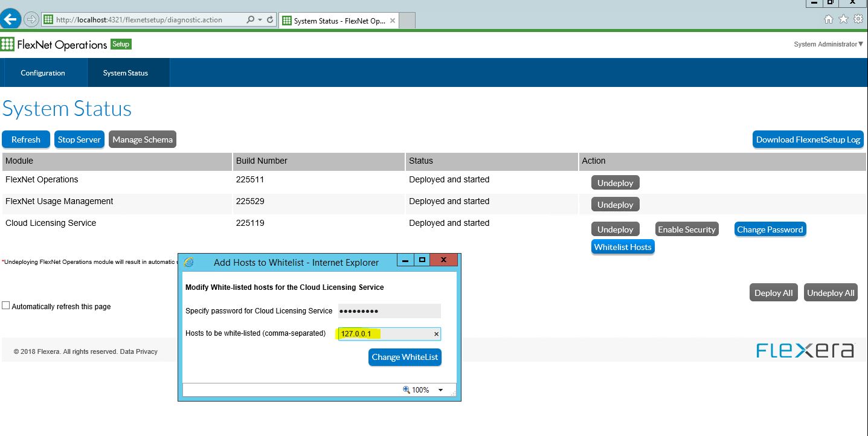Click the browser Back arrow button
The image size is (868, 436).
[x=11, y=19]
